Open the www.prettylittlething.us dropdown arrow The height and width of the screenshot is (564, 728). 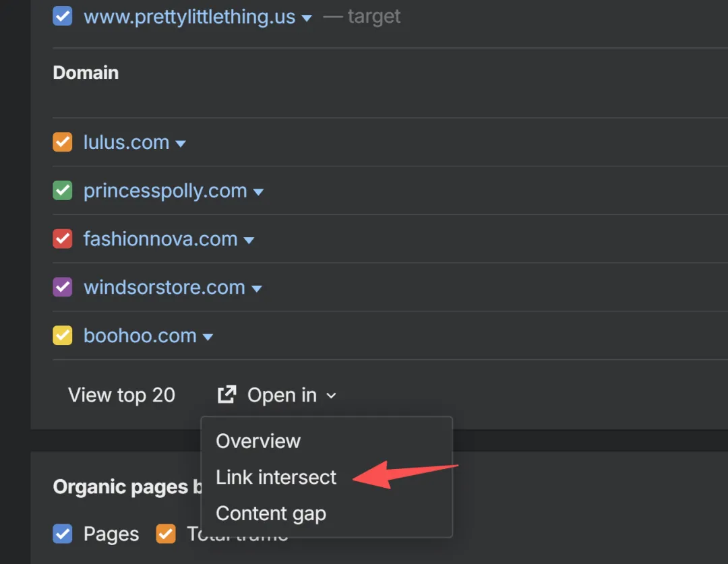pyautogui.click(x=307, y=18)
